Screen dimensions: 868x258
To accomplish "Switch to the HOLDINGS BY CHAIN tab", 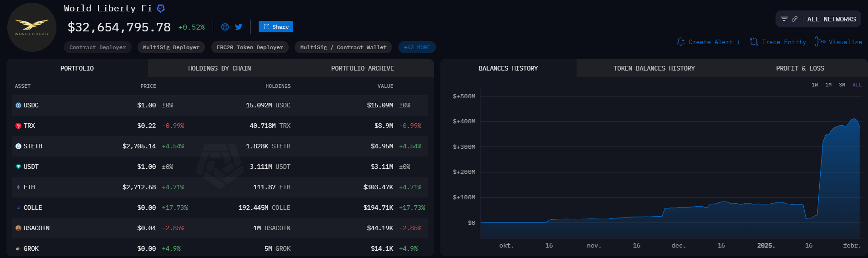I will (x=220, y=68).
